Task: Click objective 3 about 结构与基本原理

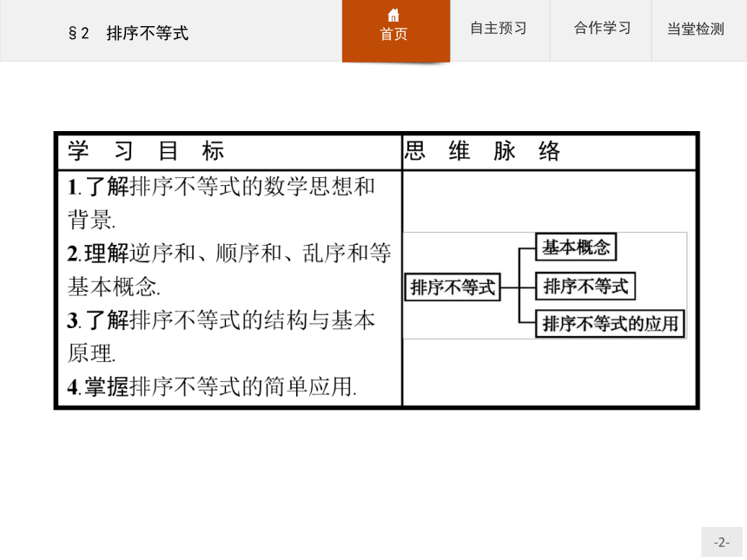Action: 221,336
